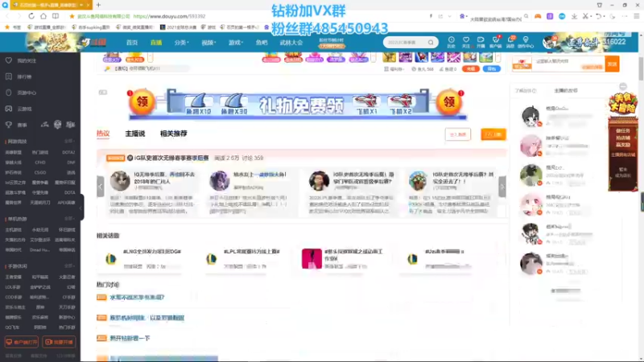The image size is (644, 362).
Task: Click the magnifier in Douyu search box
Action: [431, 43]
